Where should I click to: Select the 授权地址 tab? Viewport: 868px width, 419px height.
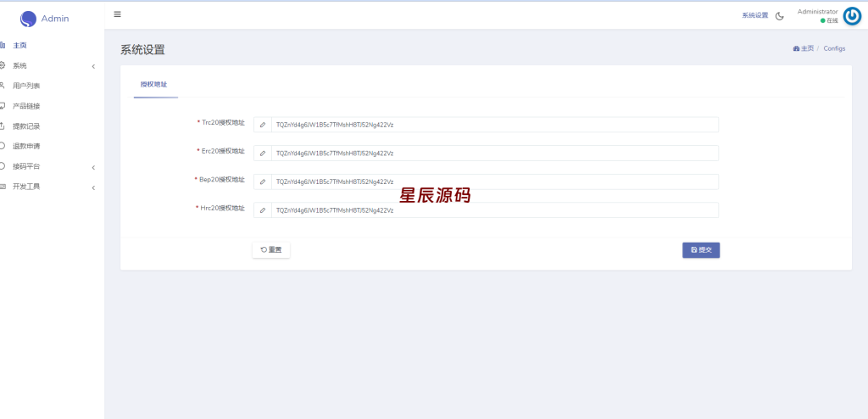click(x=154, y=84)
